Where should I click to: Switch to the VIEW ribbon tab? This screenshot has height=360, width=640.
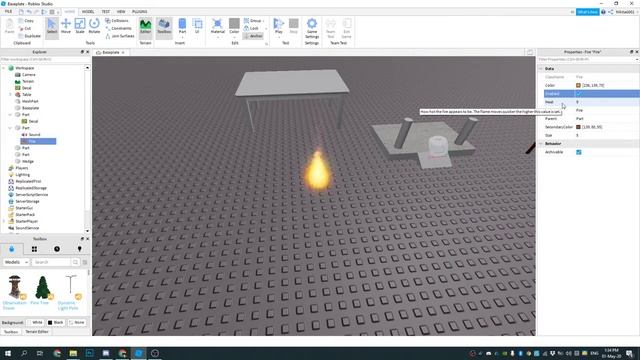pos(121,11)
